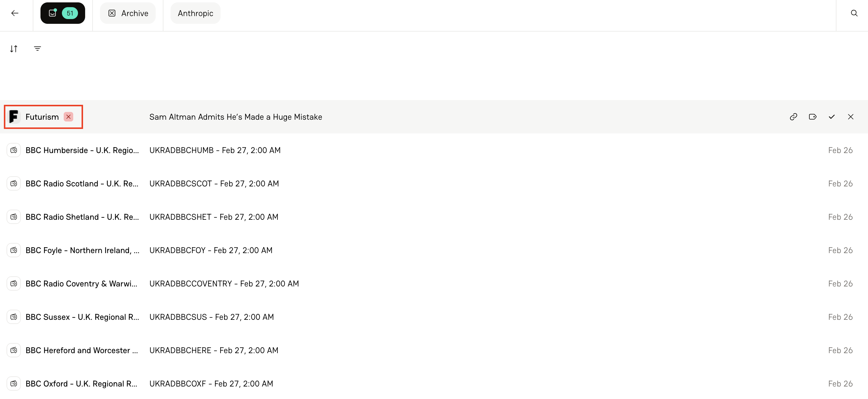Screen dimensions: 868x399
Task: Dismiss the Sam Altman article with the X
Action: [851, 117]
